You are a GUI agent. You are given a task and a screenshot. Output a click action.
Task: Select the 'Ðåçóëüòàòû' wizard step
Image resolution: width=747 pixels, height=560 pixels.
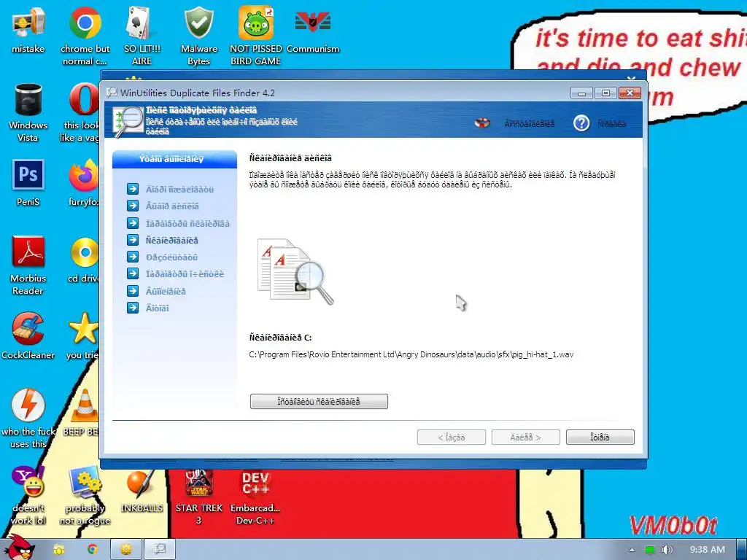[171, 257]
